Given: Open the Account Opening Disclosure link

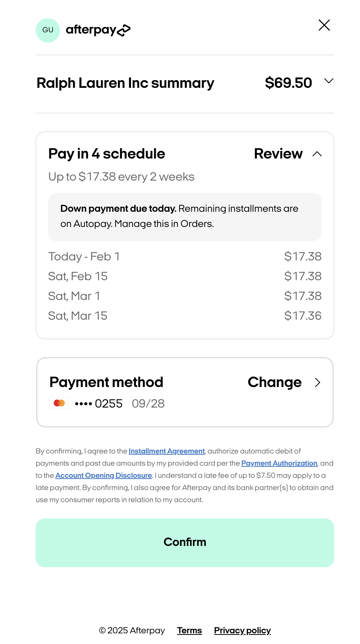Looking at the screenshot, I should point(104,476).
